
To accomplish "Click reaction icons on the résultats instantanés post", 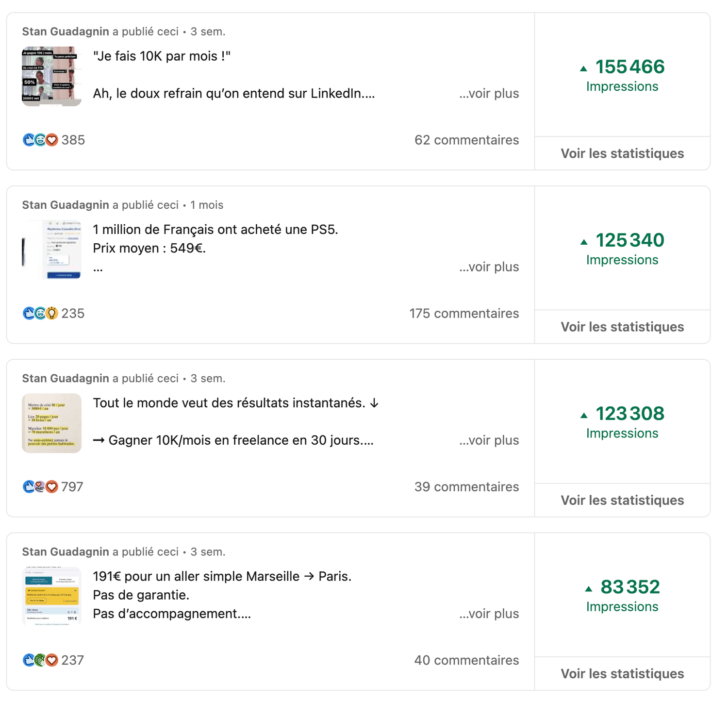I will [40, 487].
